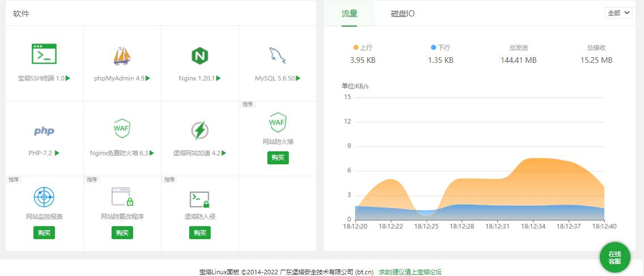Click the 网站监控报表 radar icon

[44, 197]
